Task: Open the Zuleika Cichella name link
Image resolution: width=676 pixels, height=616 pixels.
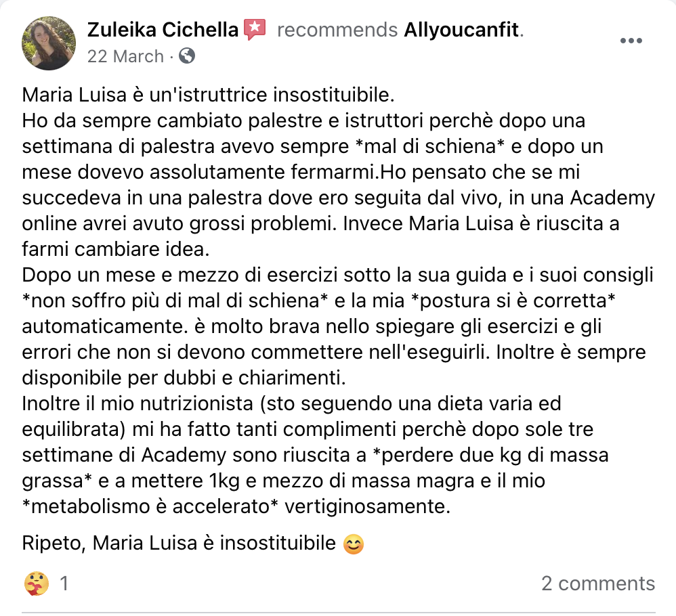Action: pyautogui.click(x=163, y=30)
